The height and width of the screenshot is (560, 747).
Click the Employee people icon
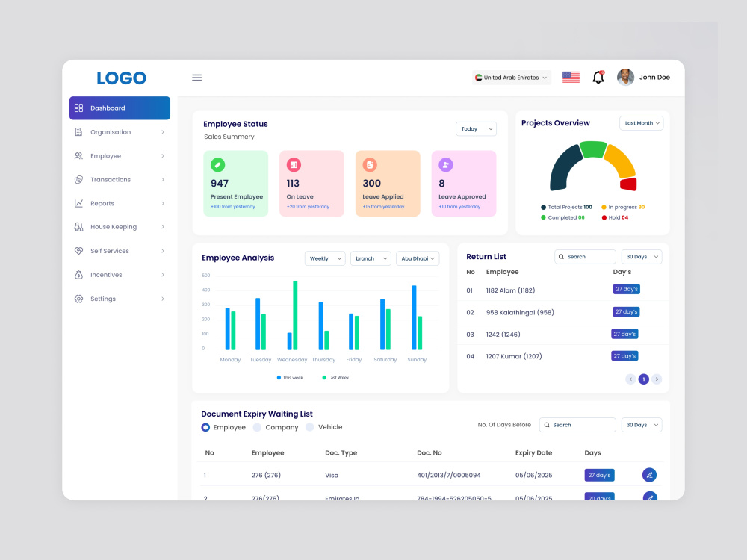pyautogui.click(x=78, y=156)
